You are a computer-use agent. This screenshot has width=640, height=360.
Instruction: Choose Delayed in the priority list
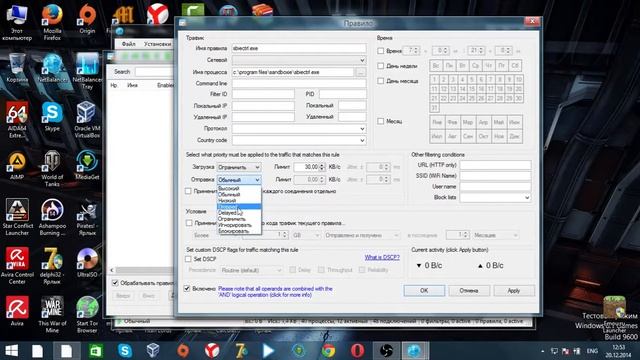pyautogui.click(x=238, y=213)
